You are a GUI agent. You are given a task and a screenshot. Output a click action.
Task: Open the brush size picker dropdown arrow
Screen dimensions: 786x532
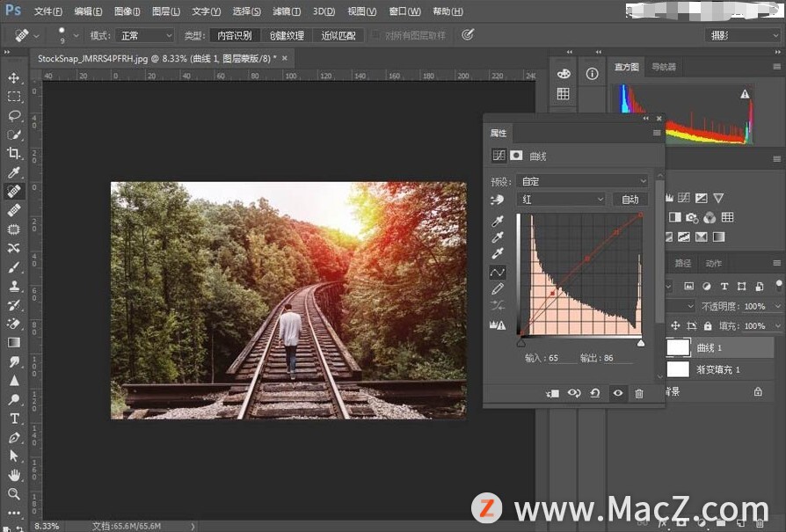tap(76, 35)
